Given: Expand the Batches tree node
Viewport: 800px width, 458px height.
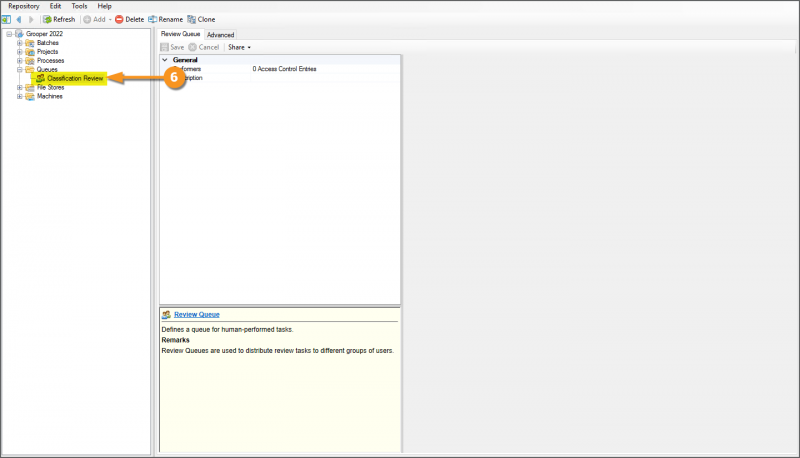Looking at the screenshot, I should click(x=19, y=43).
